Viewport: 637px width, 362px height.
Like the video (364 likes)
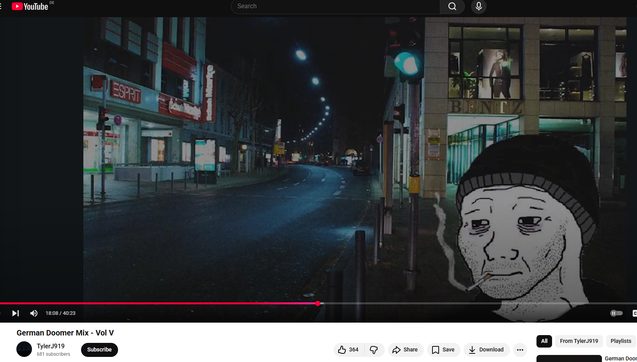tap(349, 350)
